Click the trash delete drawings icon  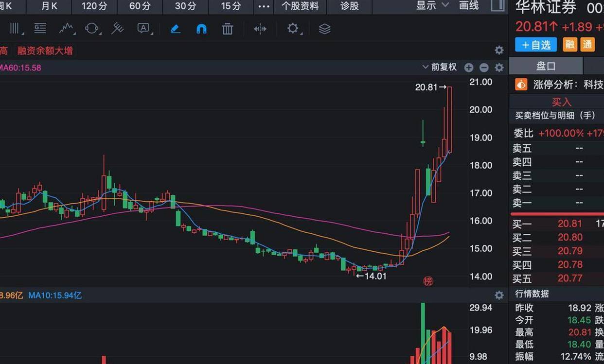[x=228, y=29]
